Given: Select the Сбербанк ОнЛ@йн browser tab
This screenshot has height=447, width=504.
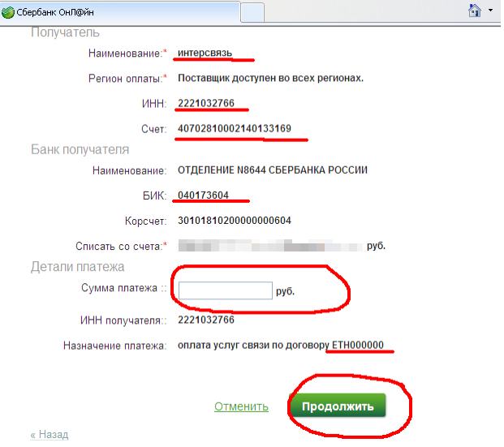Looking at the screenshot, I should [120, 12].
